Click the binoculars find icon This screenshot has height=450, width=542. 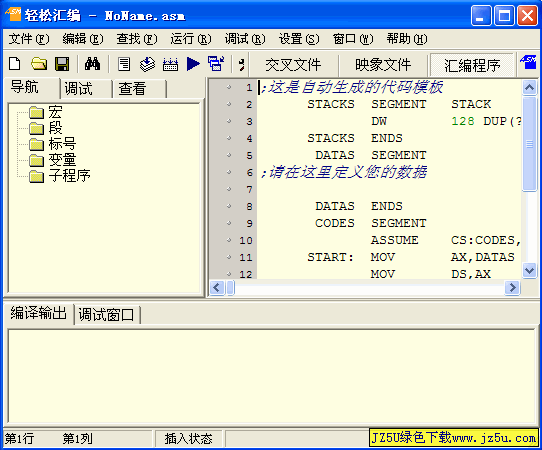point(92,64)
